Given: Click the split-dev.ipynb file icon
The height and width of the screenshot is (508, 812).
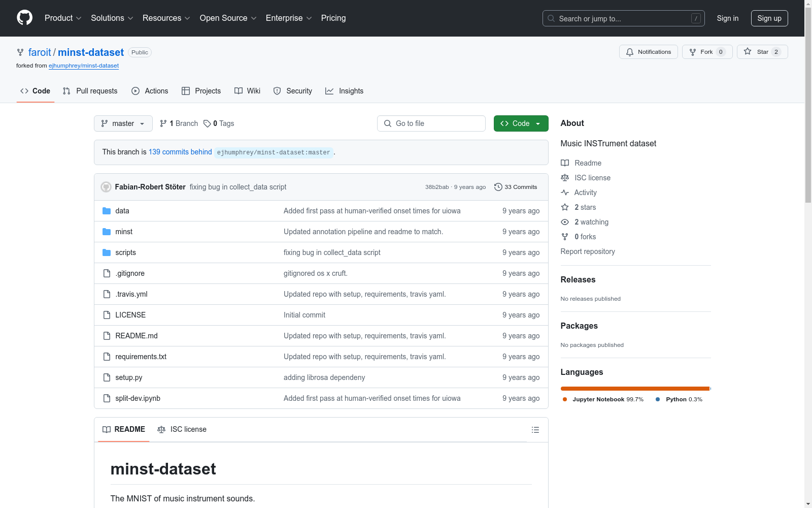Looking at the screenshot, I should click(x=107, y=398).
